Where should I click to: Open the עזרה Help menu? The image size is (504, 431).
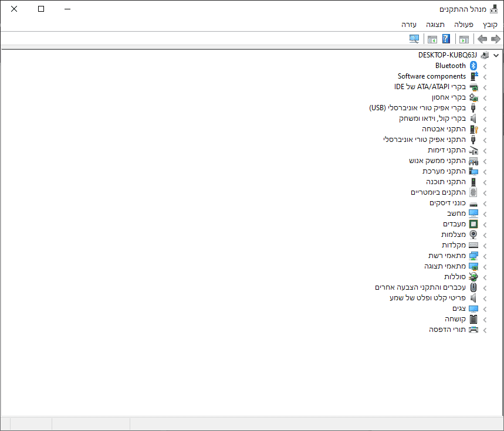click(x=409, y=25)
